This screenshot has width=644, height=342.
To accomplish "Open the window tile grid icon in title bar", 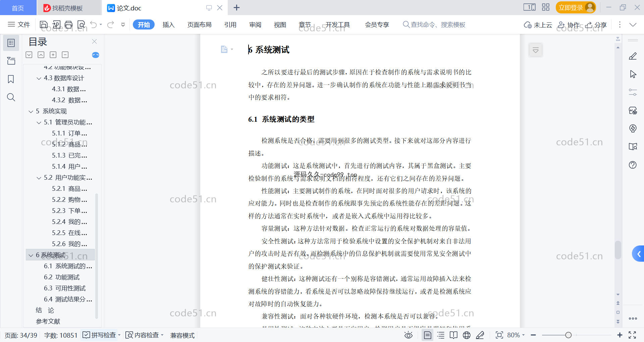I will 546,7.
